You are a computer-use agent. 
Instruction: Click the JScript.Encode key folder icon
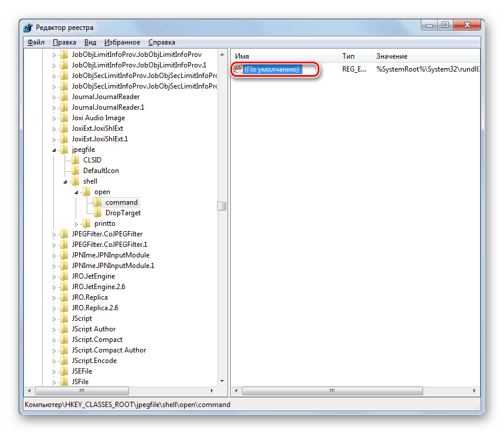coord(65,360)
